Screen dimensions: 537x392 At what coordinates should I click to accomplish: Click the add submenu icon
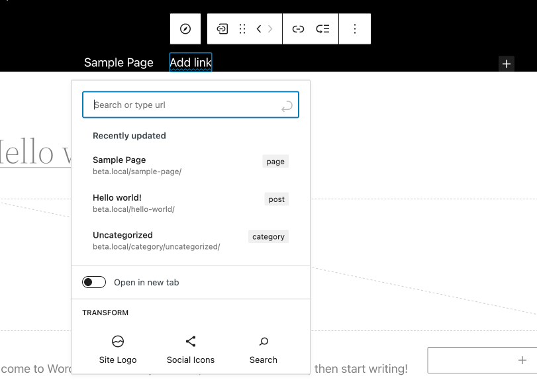point(322,28)
